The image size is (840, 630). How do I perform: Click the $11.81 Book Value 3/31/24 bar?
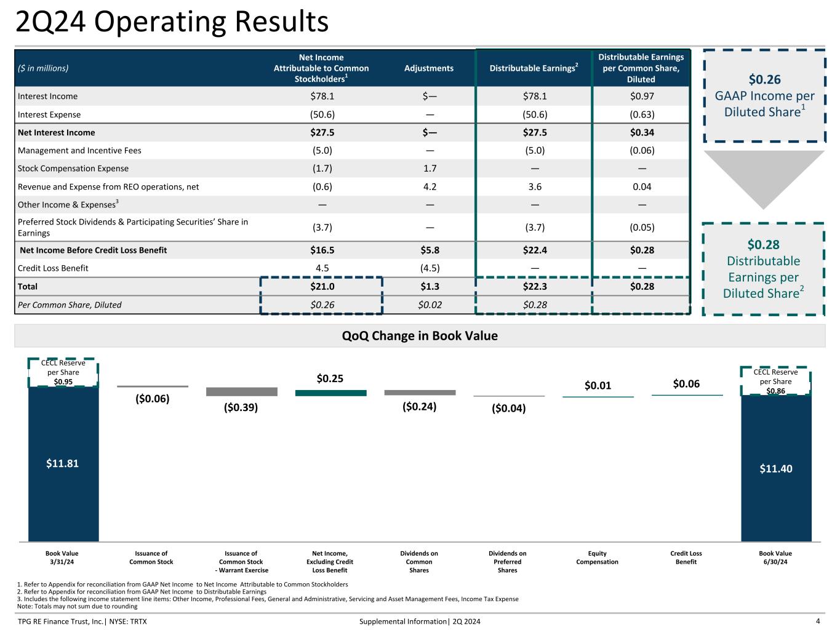(63, 464)
